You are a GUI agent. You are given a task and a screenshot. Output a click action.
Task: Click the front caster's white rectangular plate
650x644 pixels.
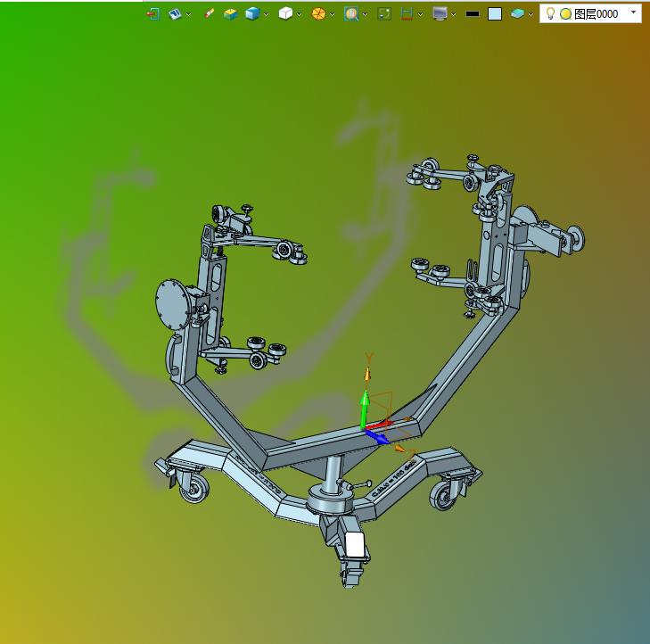coord(355,544)
